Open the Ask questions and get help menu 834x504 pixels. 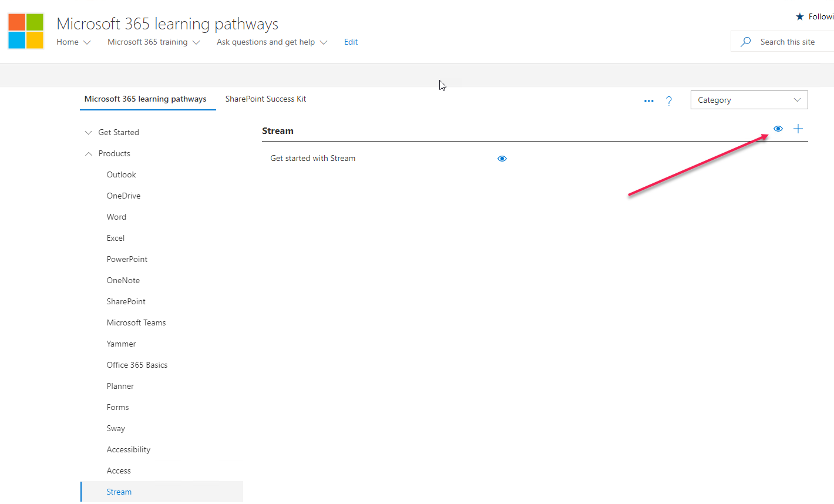(x=265, y=42)
